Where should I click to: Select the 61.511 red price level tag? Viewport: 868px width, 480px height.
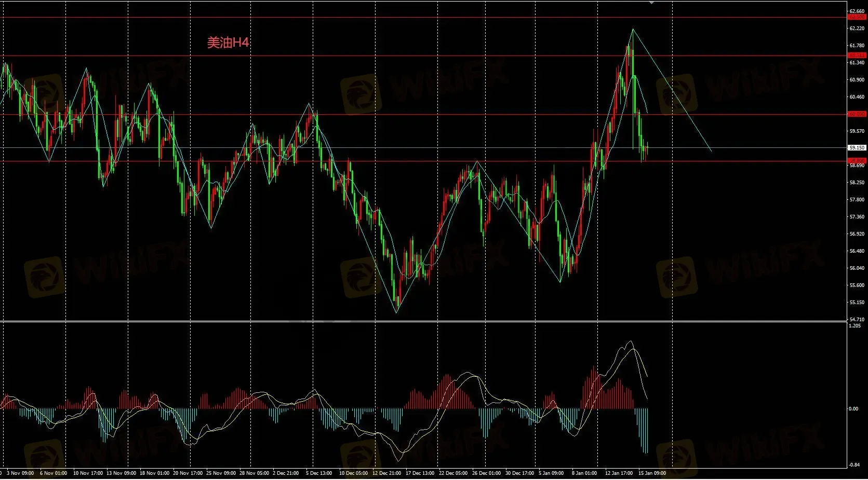click(x=857, y=55)
